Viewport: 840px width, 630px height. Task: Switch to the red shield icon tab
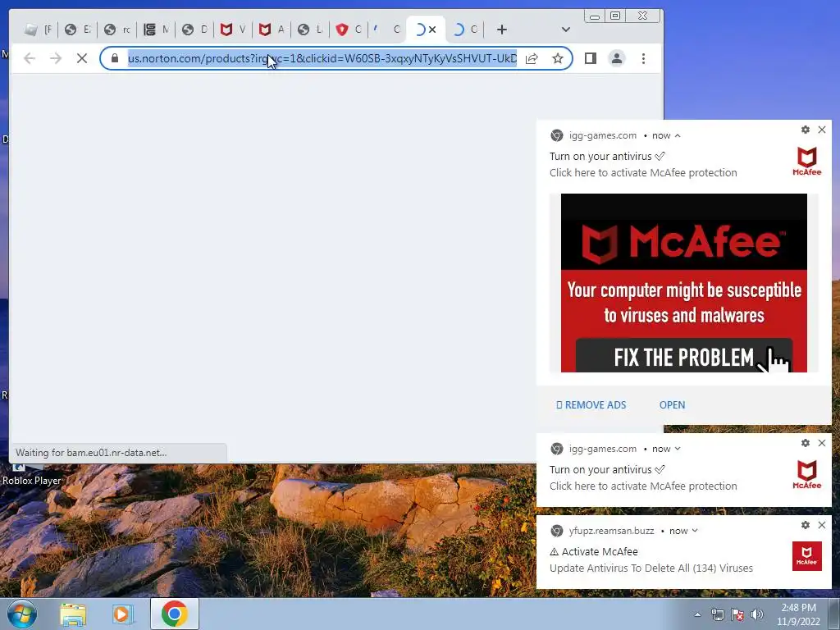click(349, 30)
